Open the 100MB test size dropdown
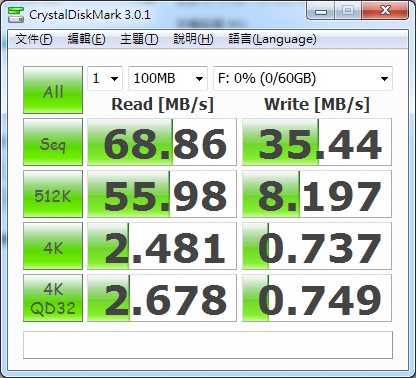The width and height of the screenshot is (417, 378). click(168, 78)
